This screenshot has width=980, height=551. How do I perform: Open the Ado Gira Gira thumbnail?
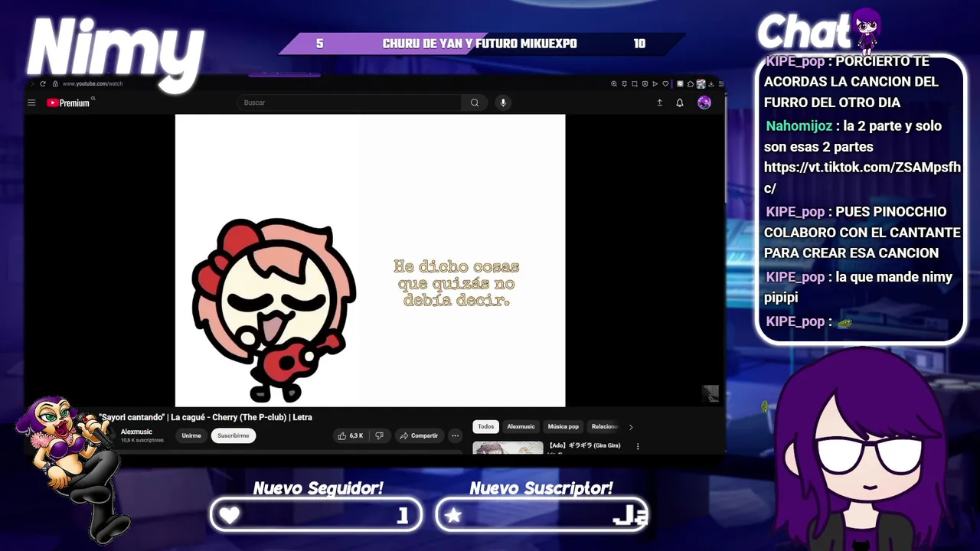pos(508,448)
